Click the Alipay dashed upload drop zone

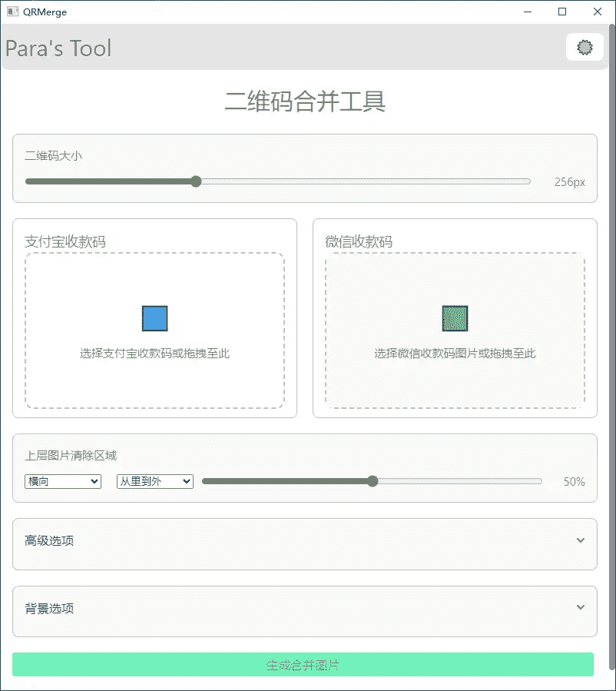click(x=154, y=332)
